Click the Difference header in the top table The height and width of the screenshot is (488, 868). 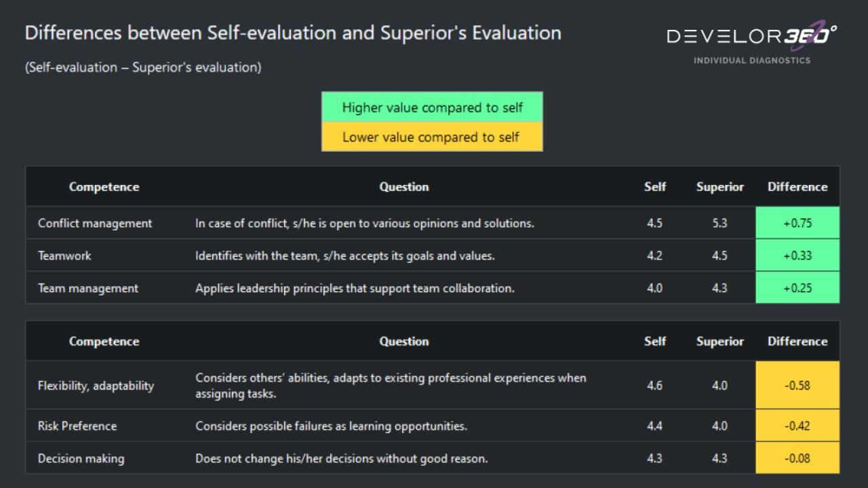797,187
